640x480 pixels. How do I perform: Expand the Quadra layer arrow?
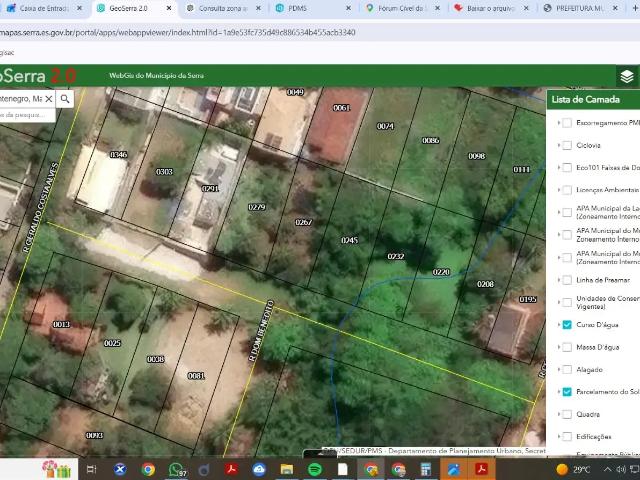pos(558,414)
